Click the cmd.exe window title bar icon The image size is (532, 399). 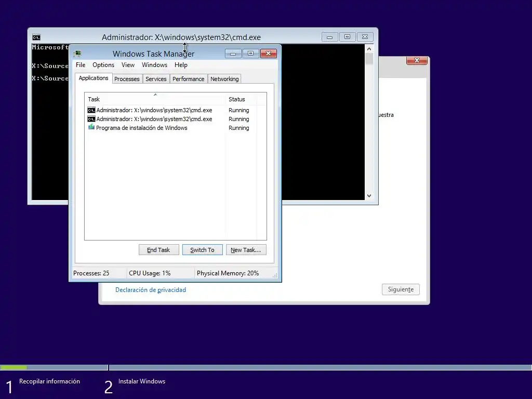pyautogui.click(x=36, y=37)
